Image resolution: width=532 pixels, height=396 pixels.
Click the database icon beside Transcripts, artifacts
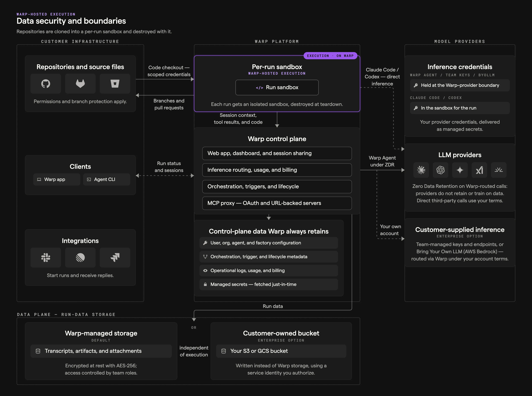[38, 351]
